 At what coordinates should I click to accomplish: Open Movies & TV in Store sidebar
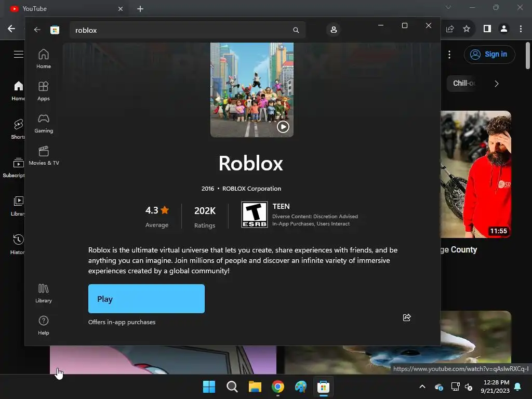coord(44,155)
